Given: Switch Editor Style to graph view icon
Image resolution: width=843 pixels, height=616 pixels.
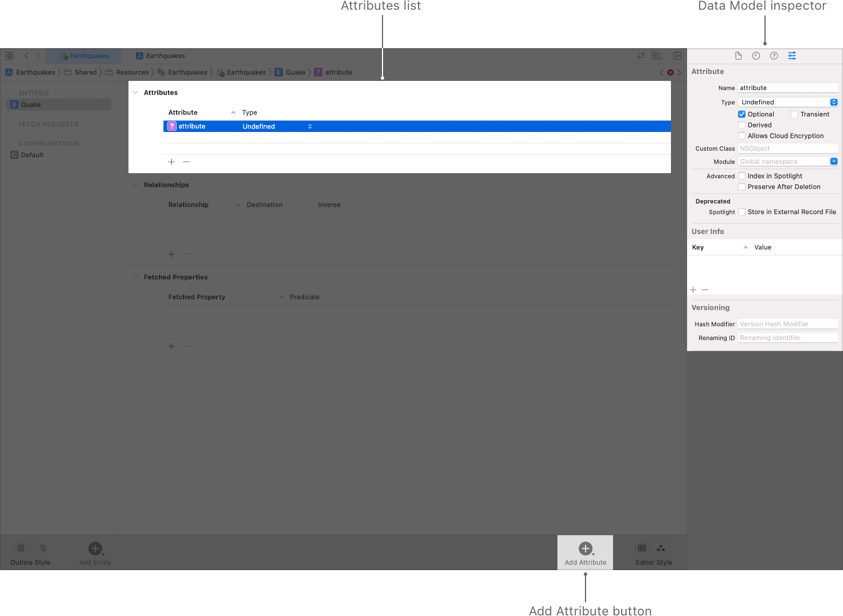Looking at the screenshot, I should tap(661, 548).
